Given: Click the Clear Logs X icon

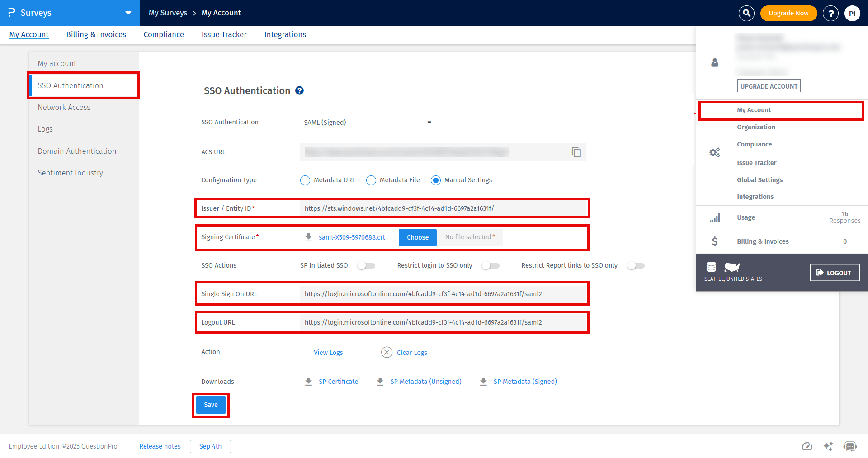Looking at the screenshot, I should tap(387, 352).
